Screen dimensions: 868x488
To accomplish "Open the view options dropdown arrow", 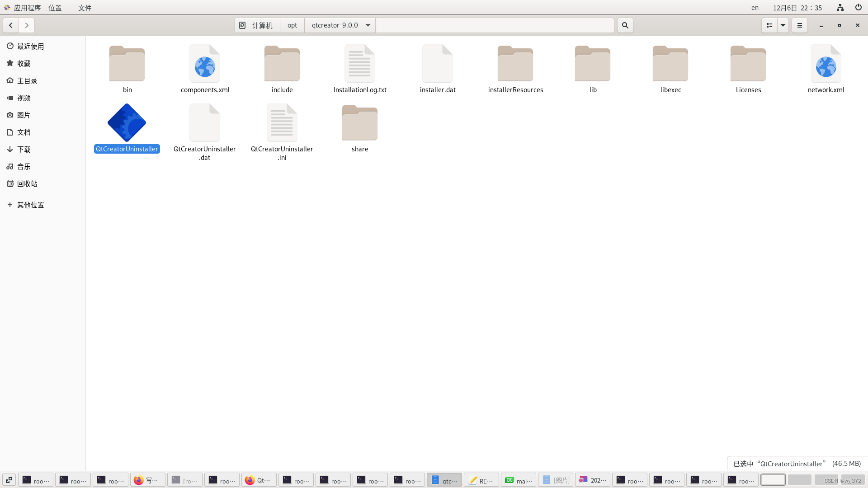I will (783, 25).
